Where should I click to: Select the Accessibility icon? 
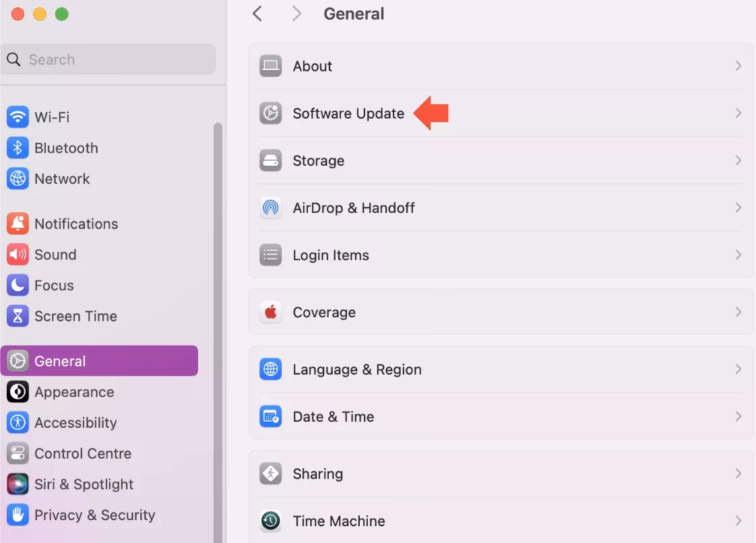17,422
